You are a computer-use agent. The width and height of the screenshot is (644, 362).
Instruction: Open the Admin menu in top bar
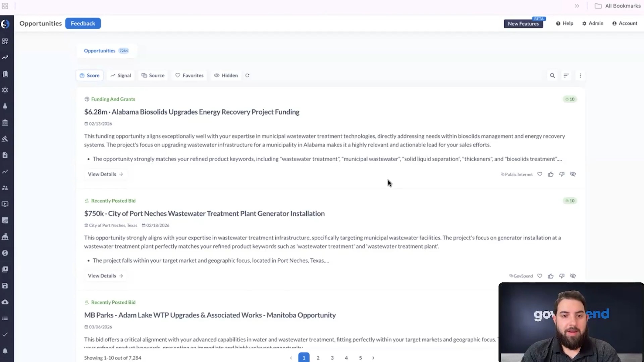[x=593, y=23]
